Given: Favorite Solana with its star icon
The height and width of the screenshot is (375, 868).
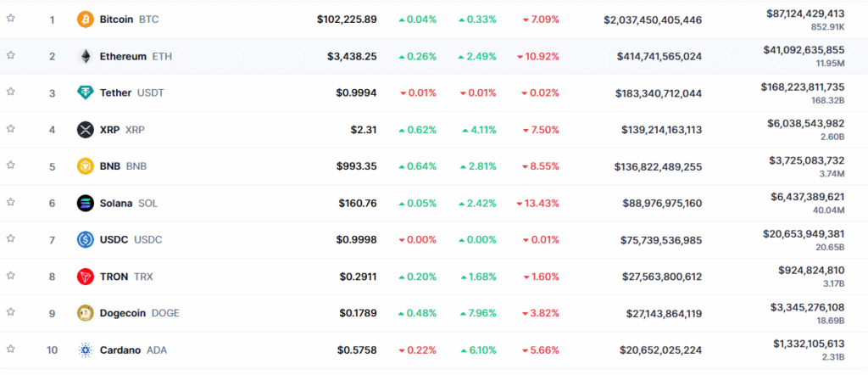Looking at the screenshot, I should pos(11,202).
